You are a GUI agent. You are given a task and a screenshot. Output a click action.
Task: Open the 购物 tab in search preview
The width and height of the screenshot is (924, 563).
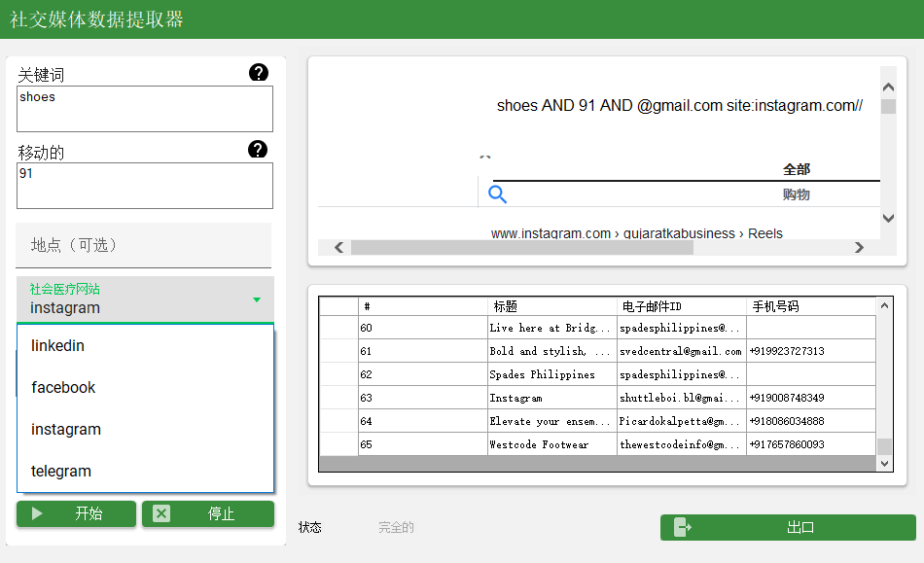pyautogui.click(x=797, y=194)
